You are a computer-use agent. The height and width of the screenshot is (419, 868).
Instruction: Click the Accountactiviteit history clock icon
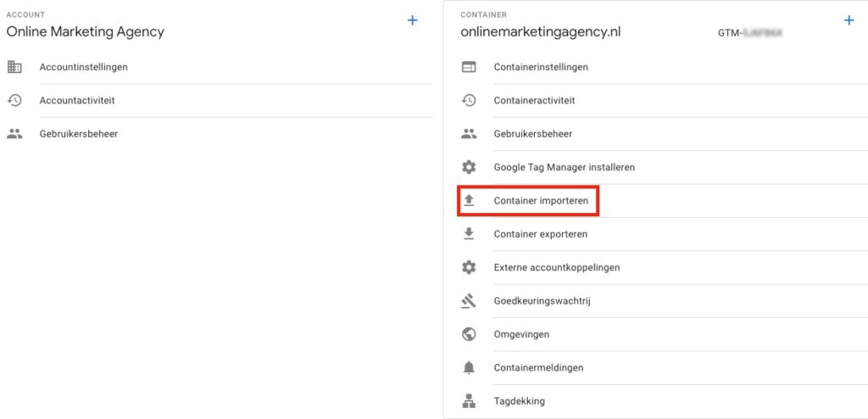(14, 100)
